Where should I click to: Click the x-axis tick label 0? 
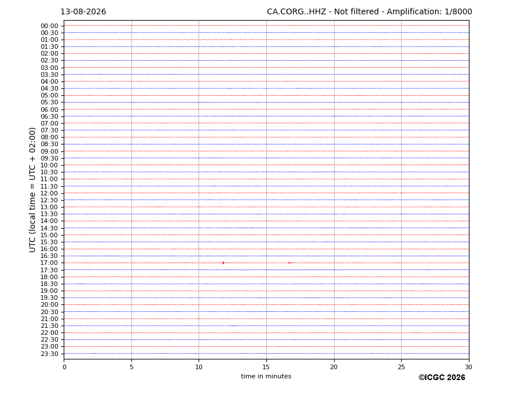tap(64, 367)
